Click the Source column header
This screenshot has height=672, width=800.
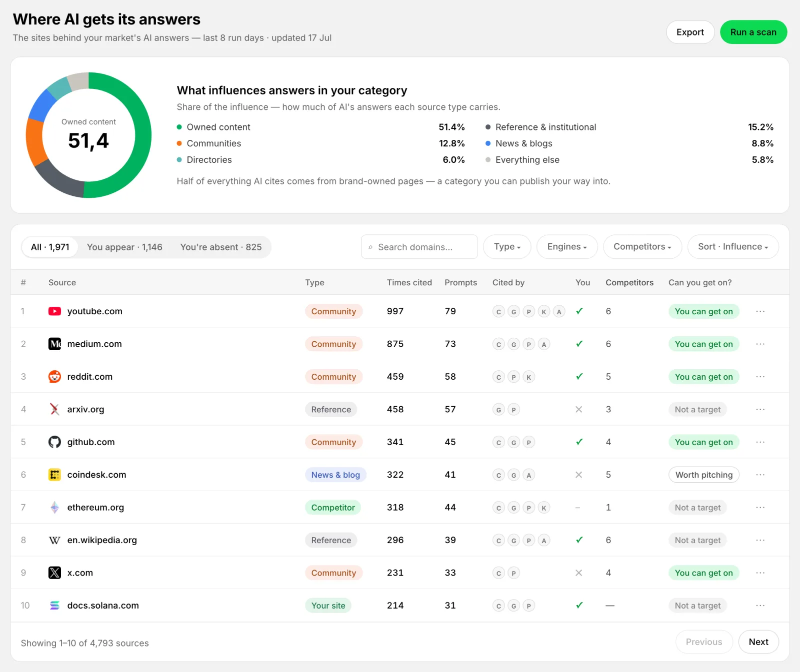pos(62,283)
